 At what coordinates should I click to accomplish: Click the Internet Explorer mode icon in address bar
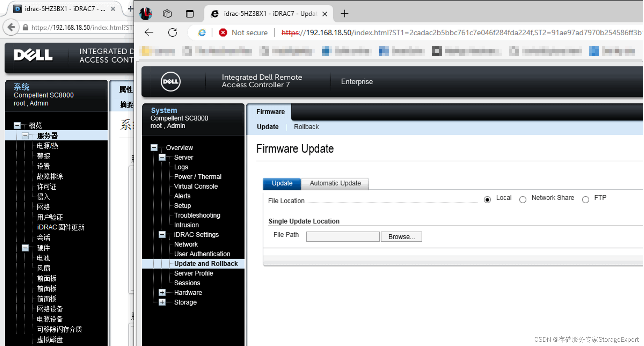click(202, 32)
